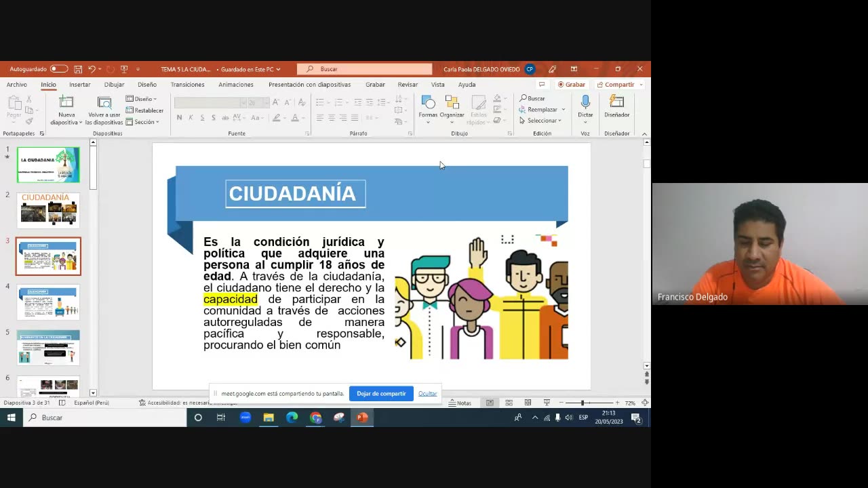
Task: Toggle the Autoguardado switch
Action: pos(59,69)
